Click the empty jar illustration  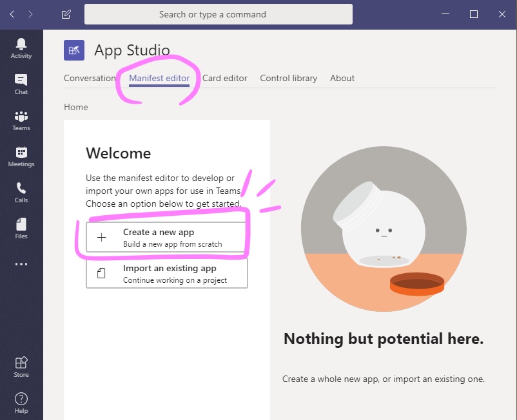(384, 229)
